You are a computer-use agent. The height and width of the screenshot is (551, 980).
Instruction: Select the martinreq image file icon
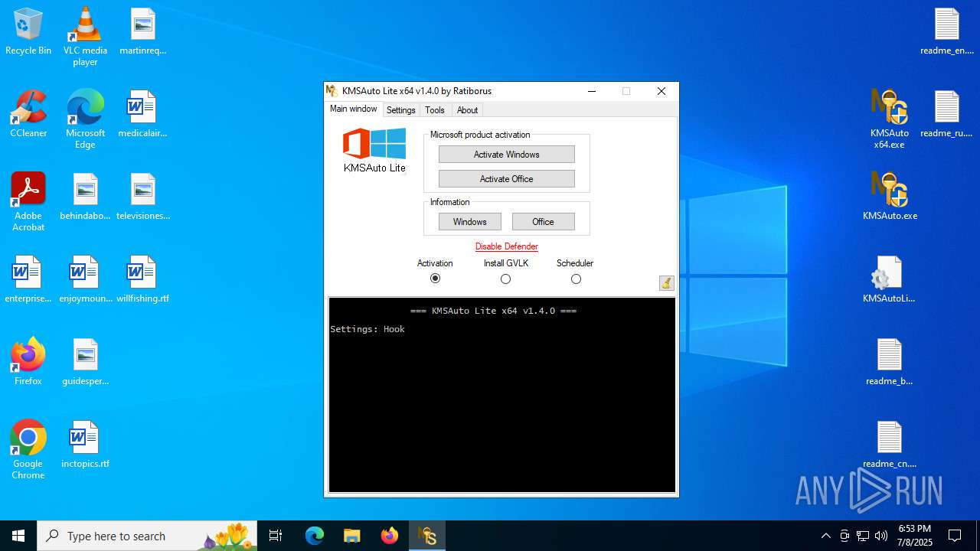click(x=142, y=32)
